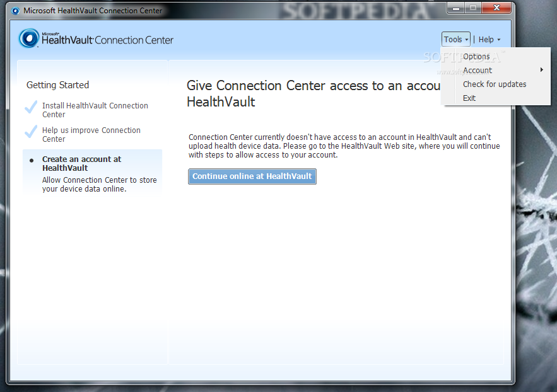Open the Account submenu entry
Screen dimensions: 557x392
point(495,70)
